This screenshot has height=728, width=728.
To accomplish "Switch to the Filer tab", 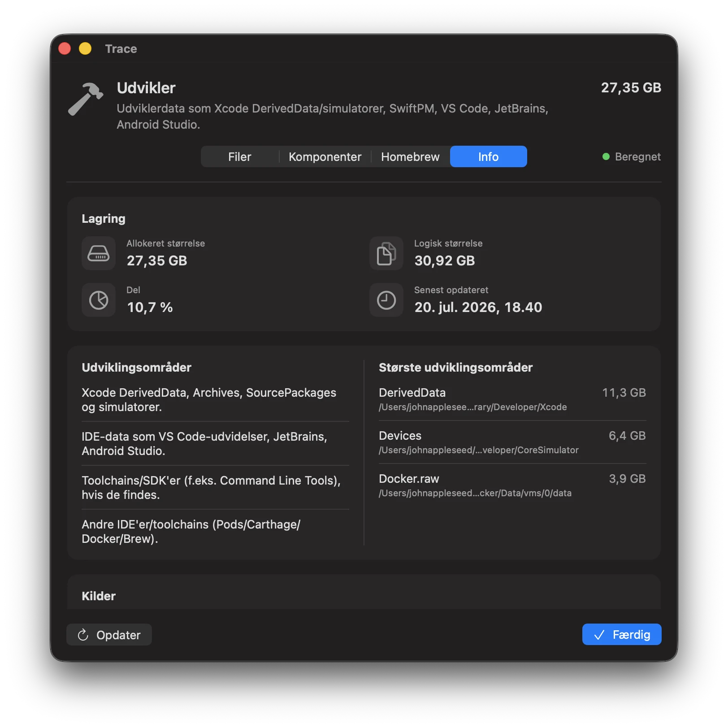I will [240, 156].
